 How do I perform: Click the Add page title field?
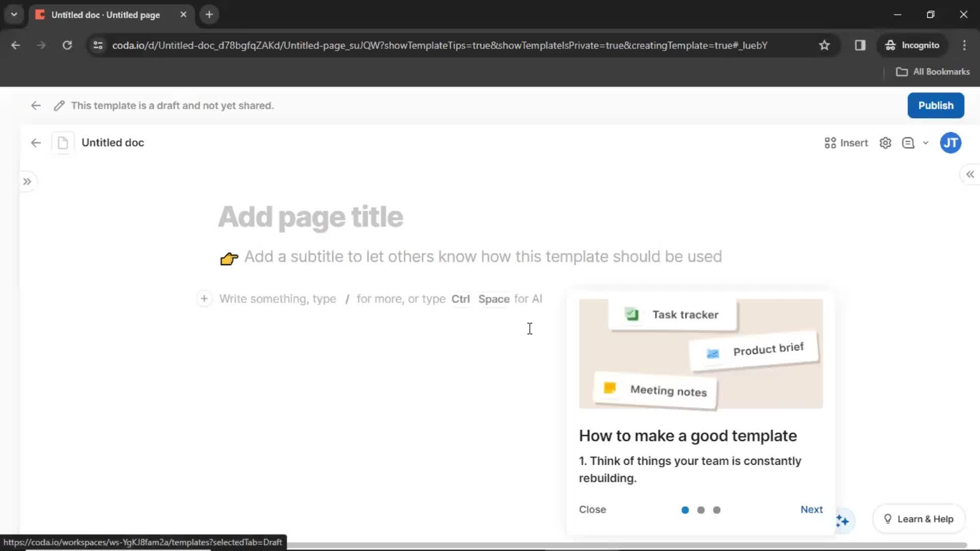(x=311, y=217)
